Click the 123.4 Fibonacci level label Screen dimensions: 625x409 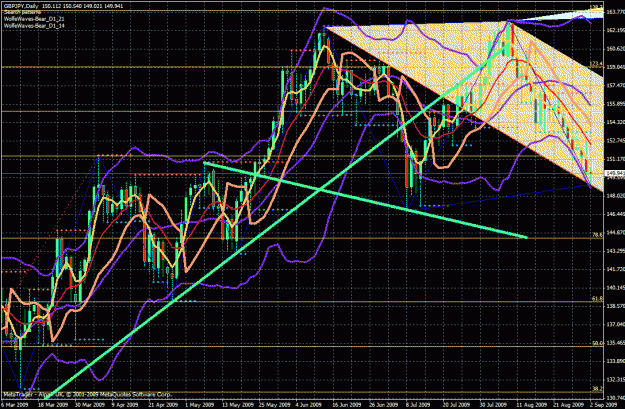click(x=596, y=64)
